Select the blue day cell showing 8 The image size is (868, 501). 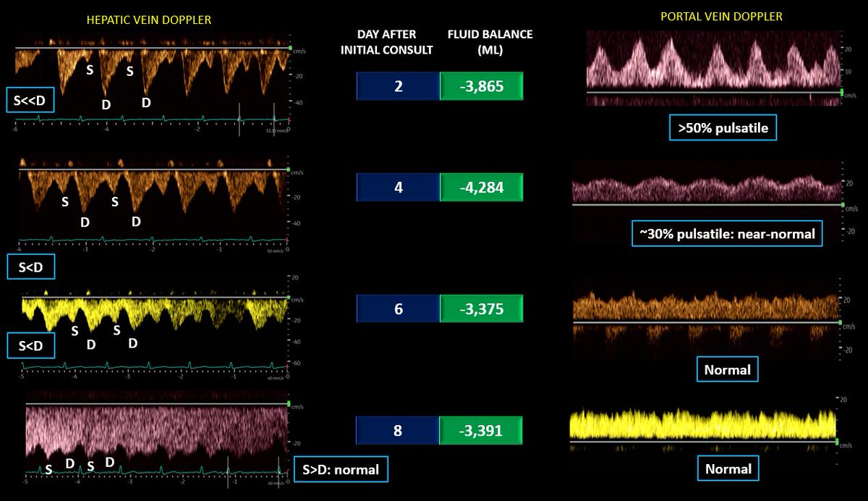[x=398, y=431]
